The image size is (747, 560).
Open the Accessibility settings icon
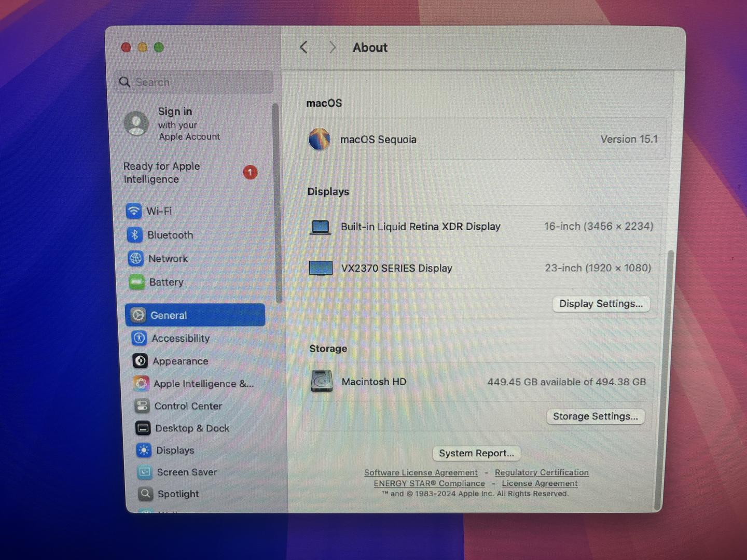click(x=140, y=338)
